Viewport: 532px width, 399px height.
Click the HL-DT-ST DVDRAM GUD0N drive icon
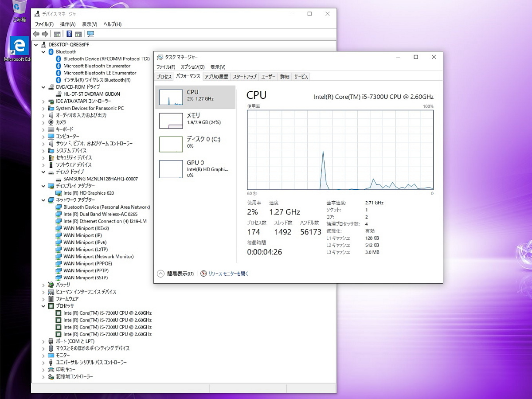[x=59, y=94]
